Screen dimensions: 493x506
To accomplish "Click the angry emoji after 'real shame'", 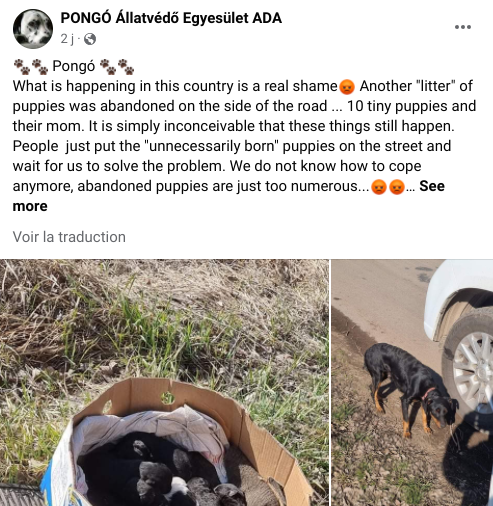I will pyautogui.click(x=347, y=87).
